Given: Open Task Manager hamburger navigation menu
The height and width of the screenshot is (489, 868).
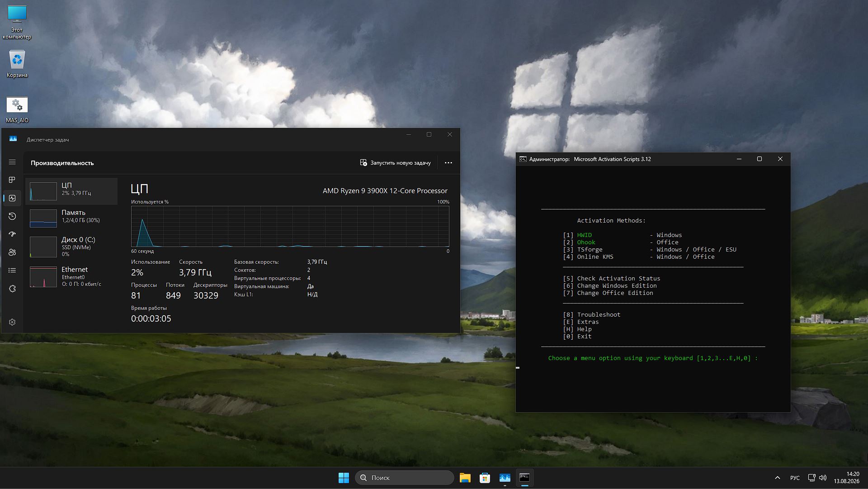Looking at the screenshot, I should 12,162.
